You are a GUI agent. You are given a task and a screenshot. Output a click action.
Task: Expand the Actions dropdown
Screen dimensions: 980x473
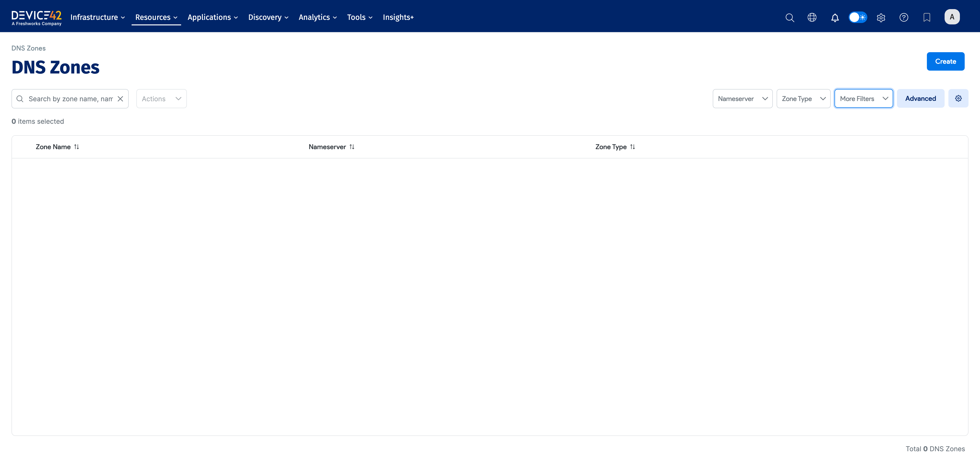[161, 99]
